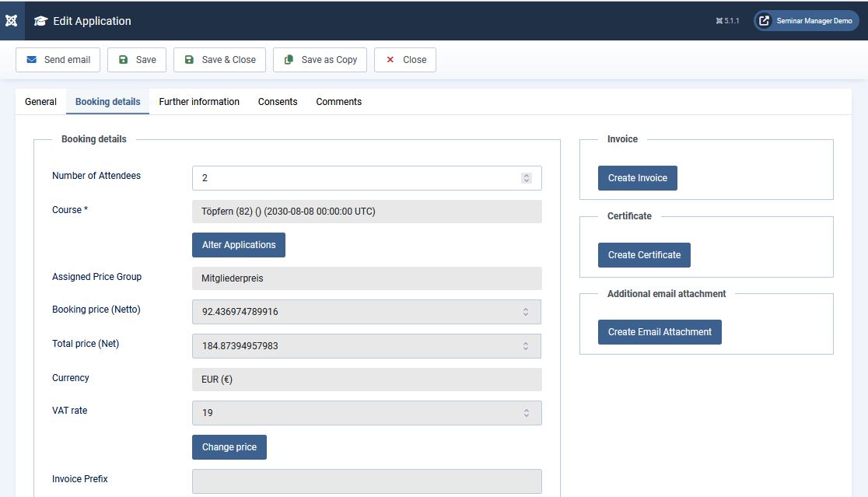
Task: Click the Create Invoice button
Action: pos(638,178)
